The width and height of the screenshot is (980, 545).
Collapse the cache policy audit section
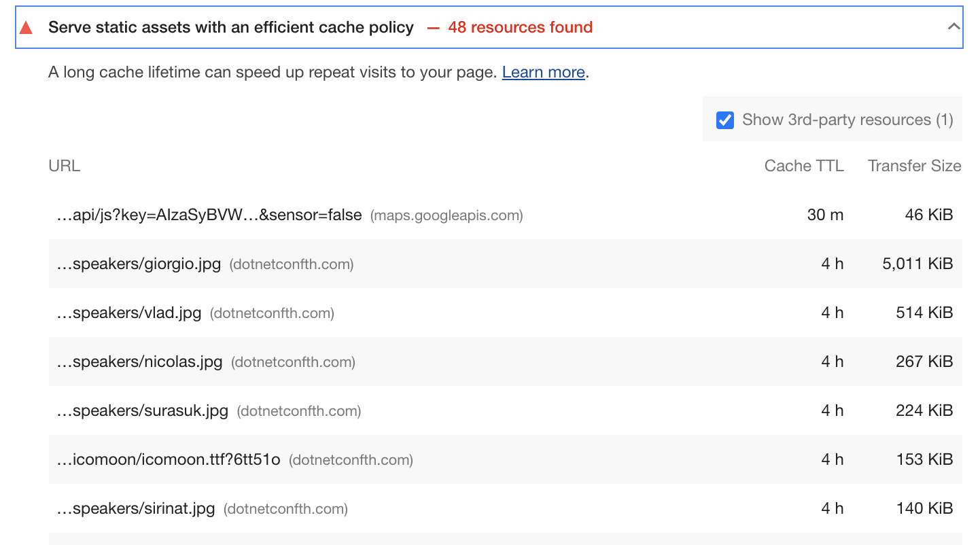click(953, 27)
